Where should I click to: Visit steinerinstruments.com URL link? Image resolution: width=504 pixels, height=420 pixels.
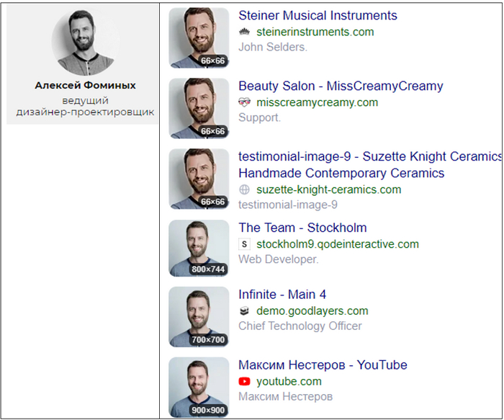pos(315,32)
